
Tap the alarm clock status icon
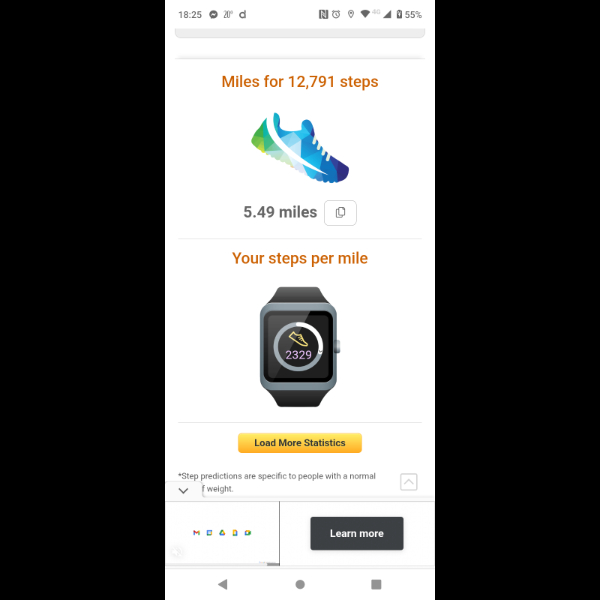[336, 15]
